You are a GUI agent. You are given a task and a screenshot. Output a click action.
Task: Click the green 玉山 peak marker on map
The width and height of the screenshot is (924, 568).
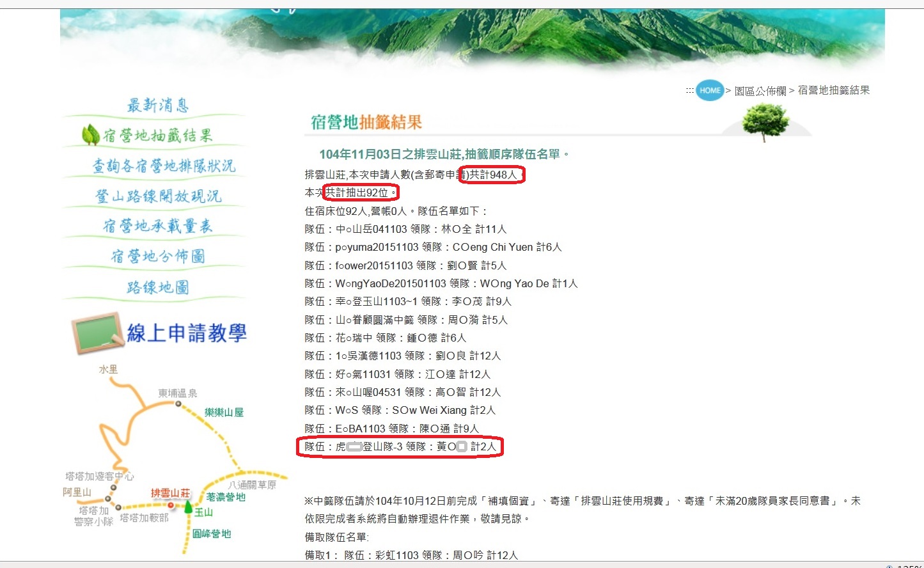(x=188, y=507)
